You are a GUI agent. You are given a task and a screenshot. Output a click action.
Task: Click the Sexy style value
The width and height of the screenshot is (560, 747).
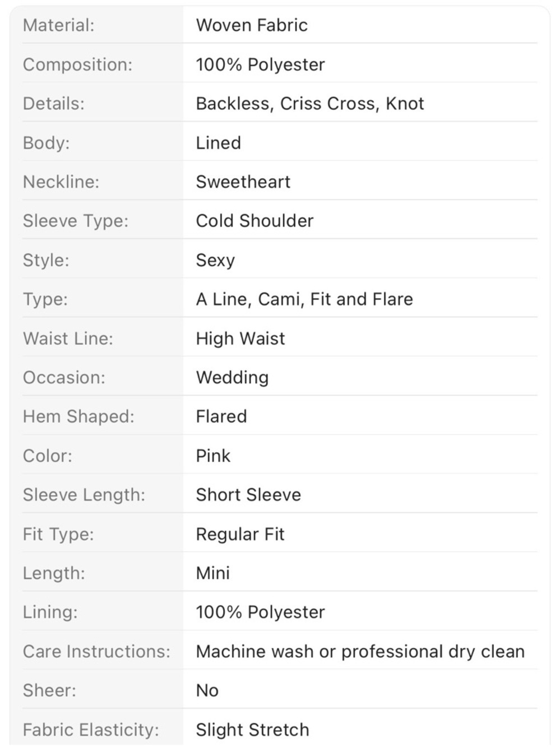[215, 261]
